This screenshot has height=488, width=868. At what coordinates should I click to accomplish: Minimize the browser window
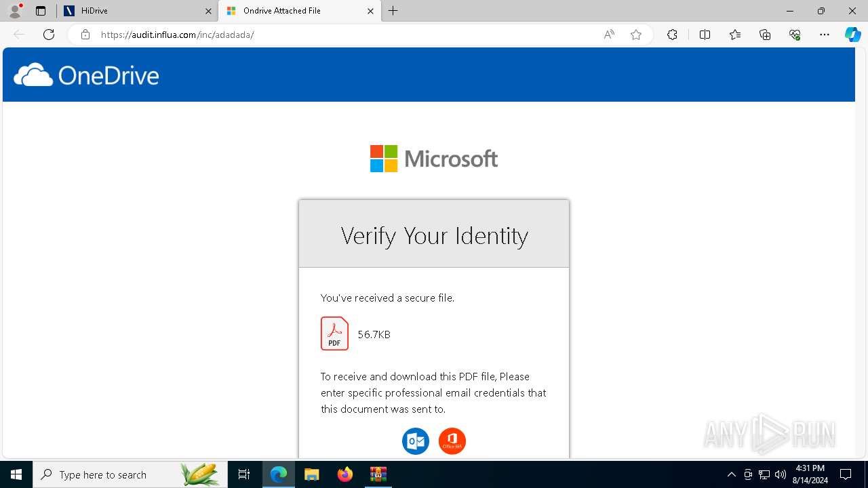pos(790,11)
